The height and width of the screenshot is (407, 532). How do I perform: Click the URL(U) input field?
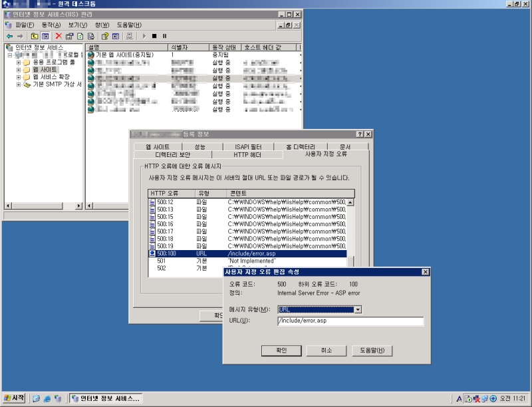click(x=350, y=321)
